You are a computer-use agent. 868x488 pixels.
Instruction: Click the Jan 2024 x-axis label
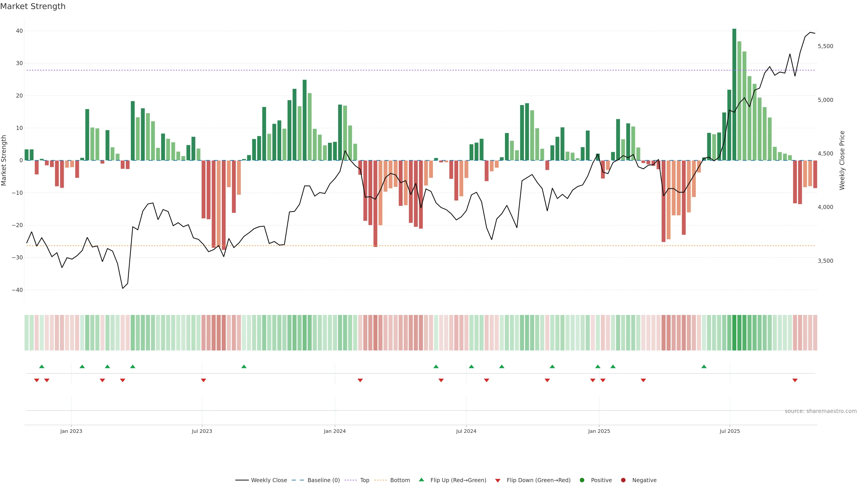pos(335,431)
